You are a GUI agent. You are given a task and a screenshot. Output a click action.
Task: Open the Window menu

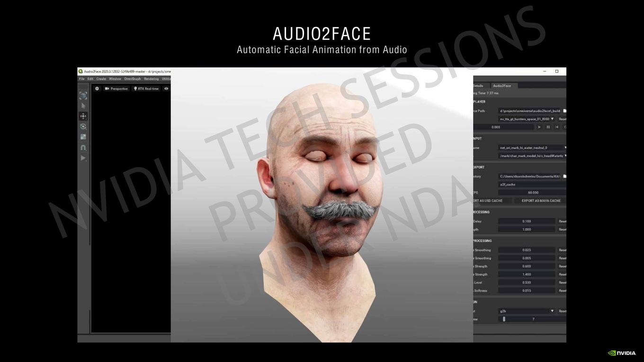pos(115,79)
